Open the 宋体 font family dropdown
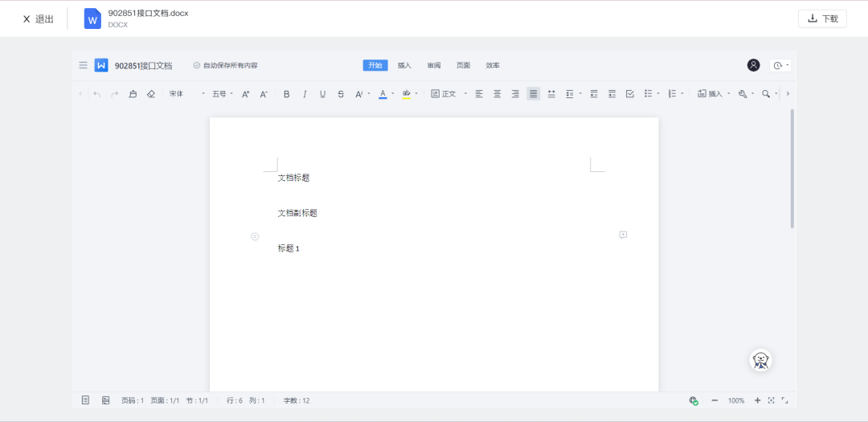Viewport: 868px width, 422px height. pyautogui.click(x=187, y=94)
